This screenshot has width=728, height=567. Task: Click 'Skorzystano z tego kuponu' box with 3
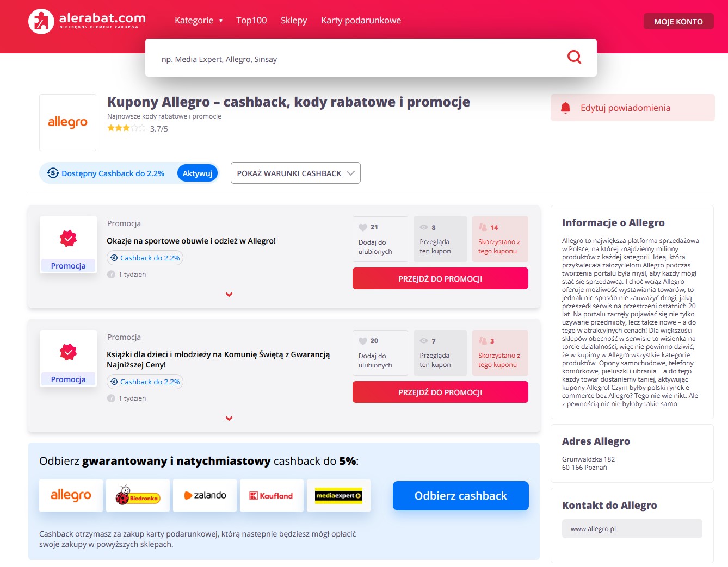pos(500,353)
